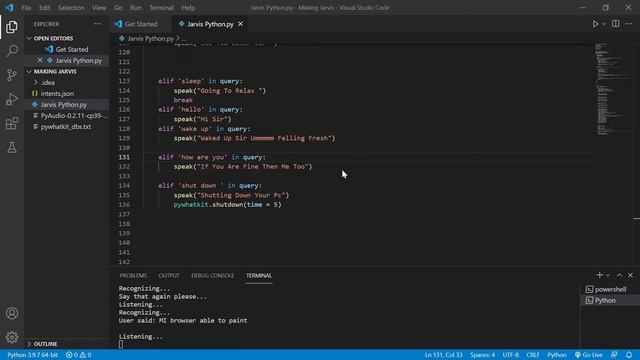The image size is (640, 360).
Task: Switch to the Problems panel tab
Action: click(x=133, y=276)
